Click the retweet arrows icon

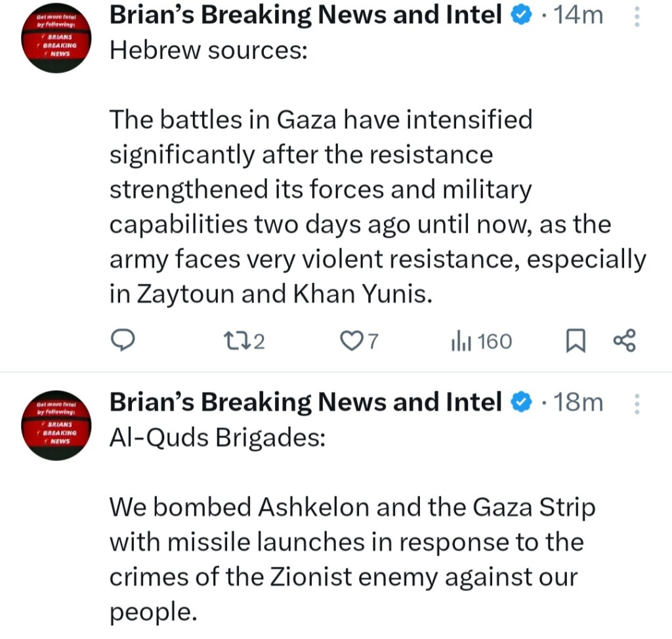(233, 341)
